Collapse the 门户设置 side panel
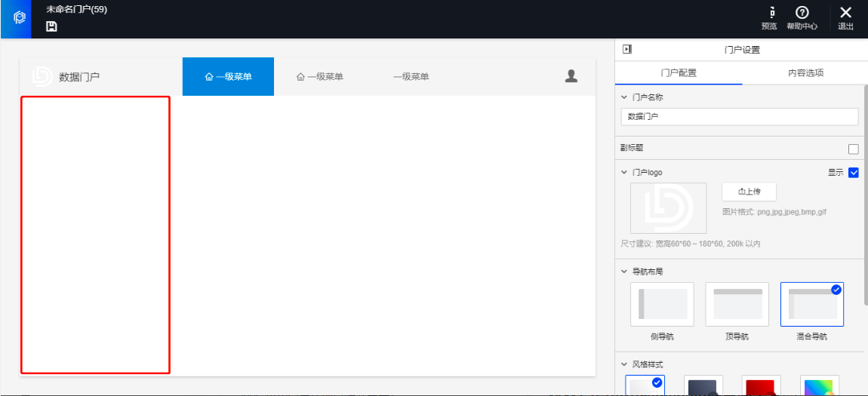This screenshot has height=396, width=868. [x=626, y=50]
